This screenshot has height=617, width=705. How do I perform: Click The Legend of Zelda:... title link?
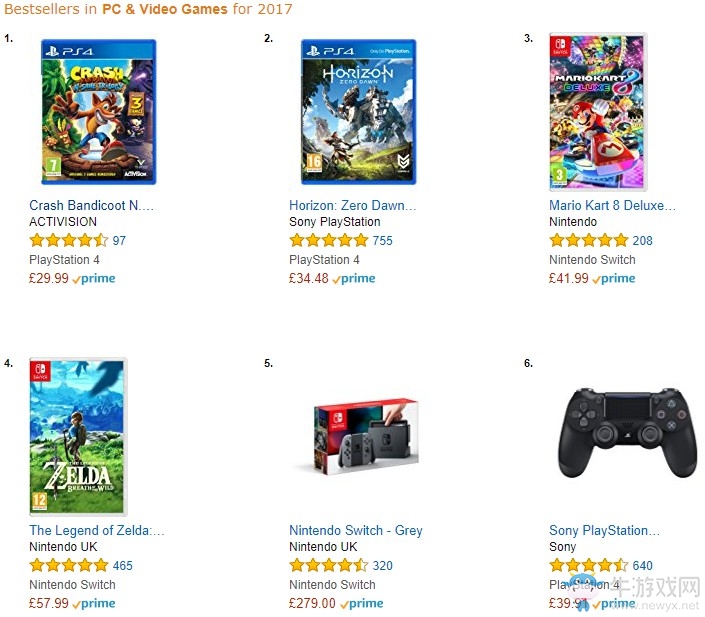(x=97, y=531)
